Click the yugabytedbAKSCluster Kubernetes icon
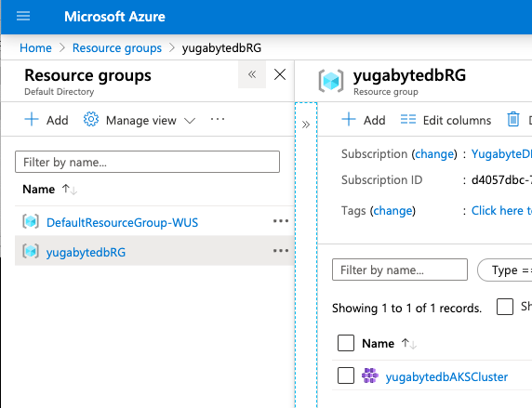Viewport: 532px width, 408px height. [370, 375]
